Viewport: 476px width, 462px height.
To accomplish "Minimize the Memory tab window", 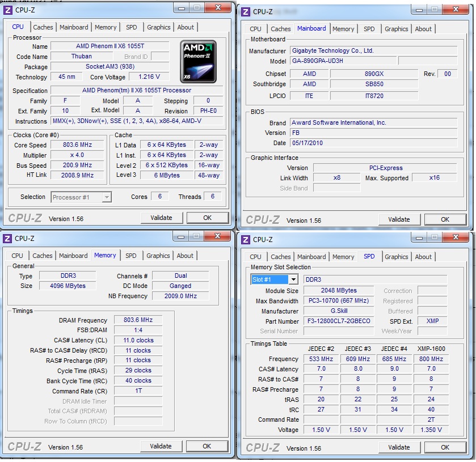I will [181, 236].
